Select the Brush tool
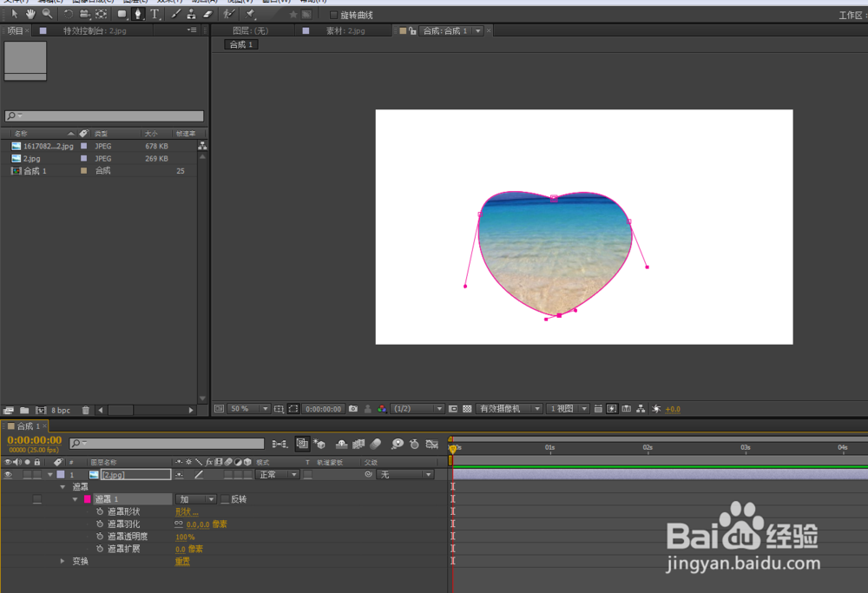Viewport: 868px width, 593px height. pos(175,14)
